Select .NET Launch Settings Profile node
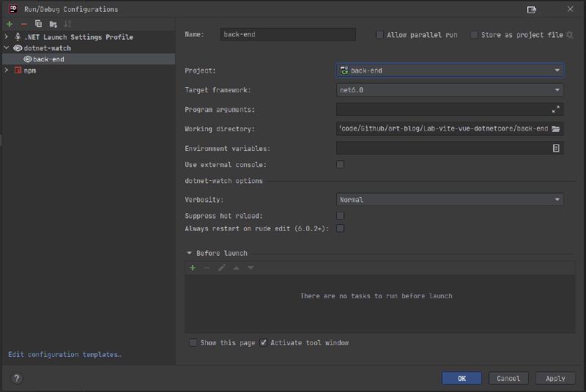Image resolution: width=586 pixels, height=392 pixels. tap(78, 37)
